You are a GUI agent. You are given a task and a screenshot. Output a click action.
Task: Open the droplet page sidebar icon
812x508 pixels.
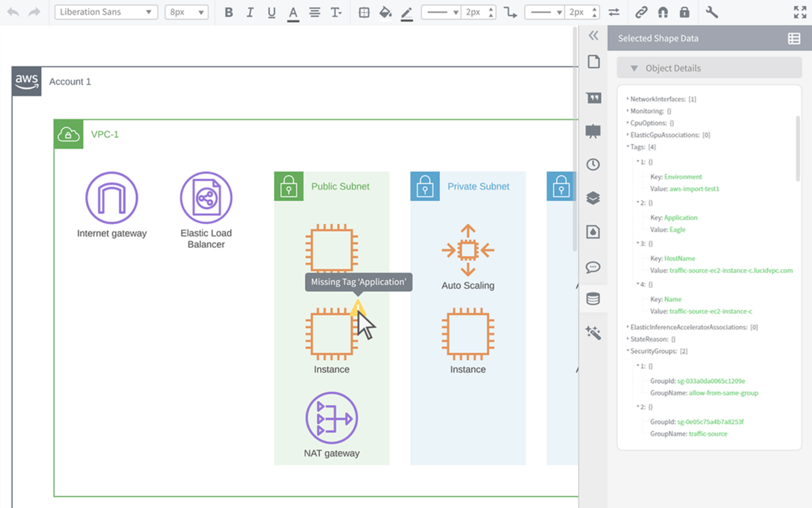point(593,232)
